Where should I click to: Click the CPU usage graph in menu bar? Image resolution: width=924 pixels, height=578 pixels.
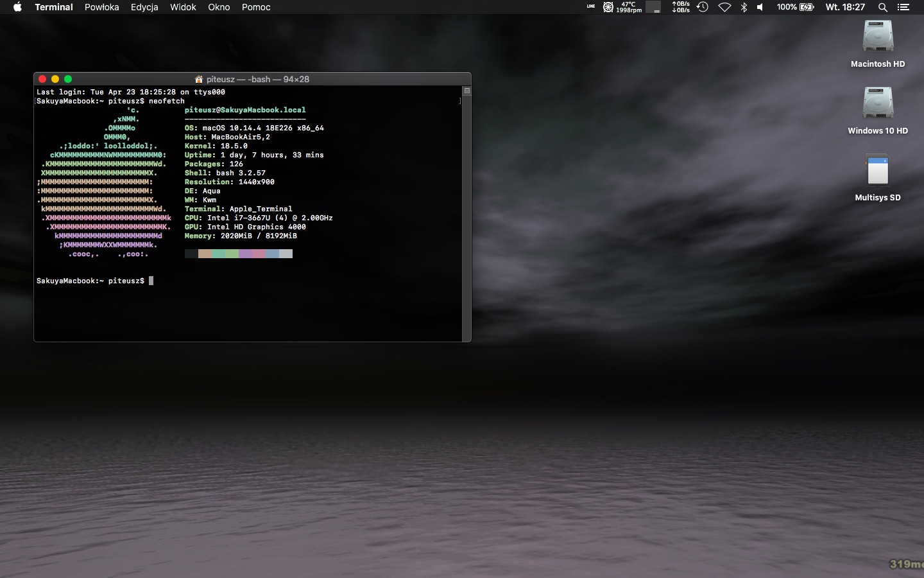tap(653, 7)
